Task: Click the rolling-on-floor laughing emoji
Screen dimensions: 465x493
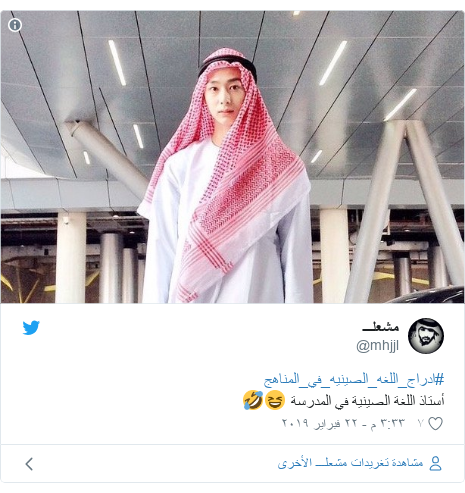Action: tap(253, 400)
